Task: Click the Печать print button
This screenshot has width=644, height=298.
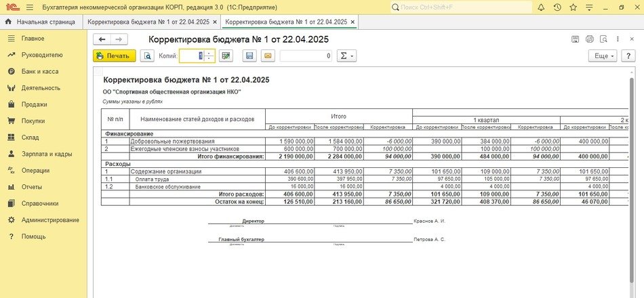Action: tap(114, 56)
